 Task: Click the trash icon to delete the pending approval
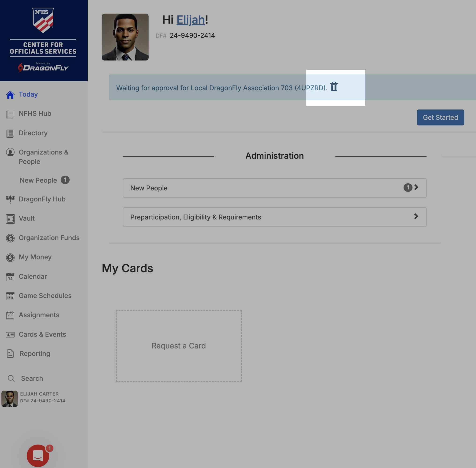[x=334, y=87]
